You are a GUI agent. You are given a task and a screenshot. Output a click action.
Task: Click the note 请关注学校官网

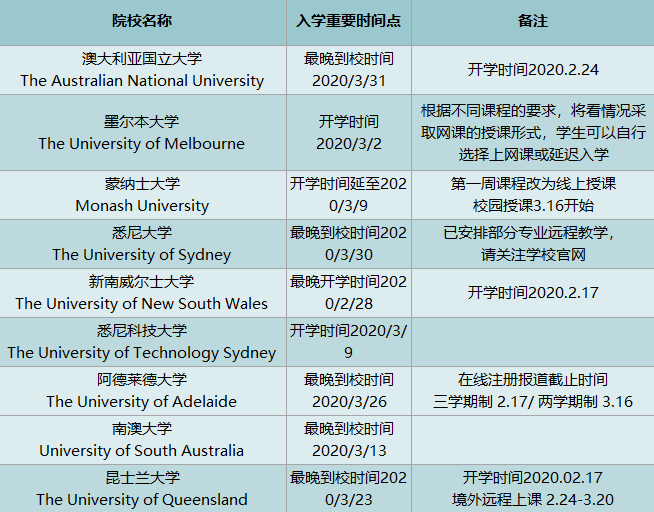click(533, 255)
